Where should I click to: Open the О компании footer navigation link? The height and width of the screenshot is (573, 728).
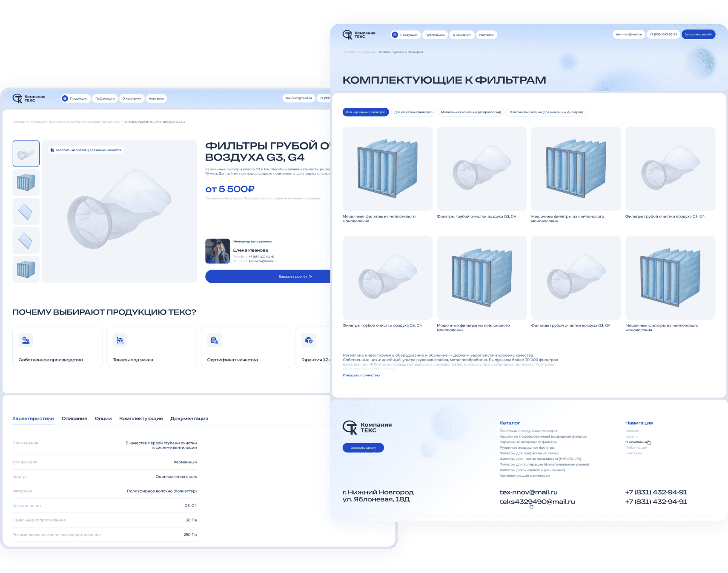(x=636, y=442)
